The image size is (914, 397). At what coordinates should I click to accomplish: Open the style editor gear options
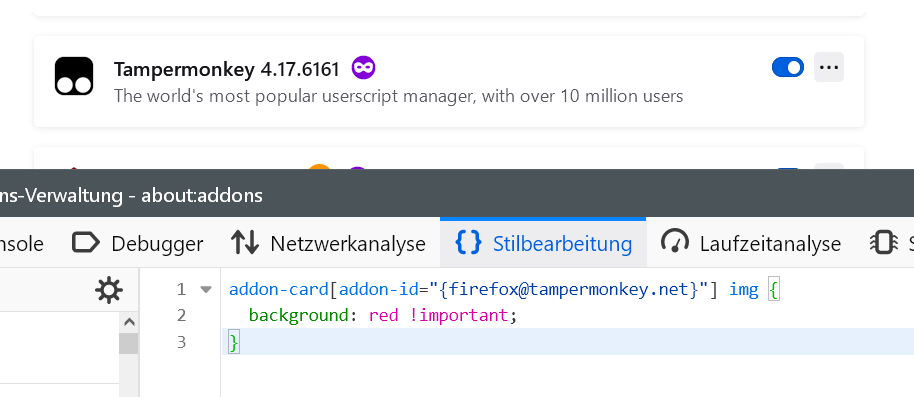pyautogui.click(x=109, y=290)
